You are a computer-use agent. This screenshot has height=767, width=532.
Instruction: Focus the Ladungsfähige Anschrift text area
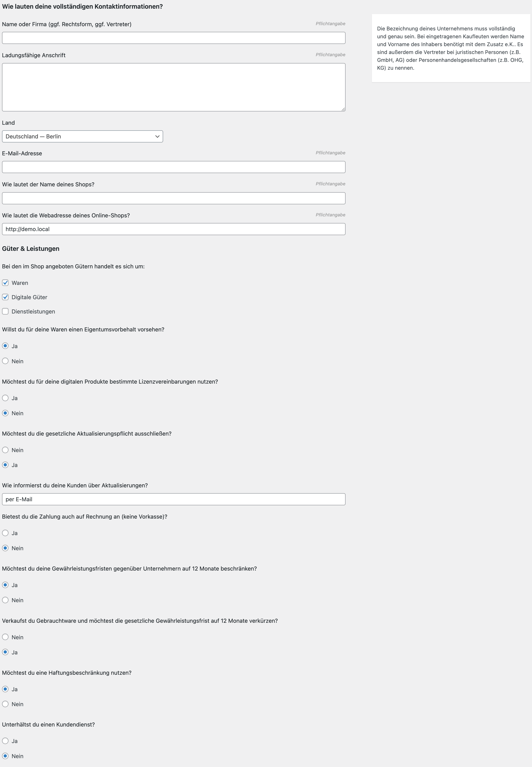(x=173, y=87)
